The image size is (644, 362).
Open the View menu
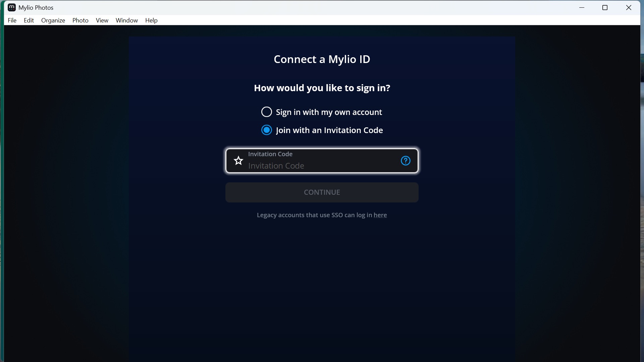pos(102,20)
